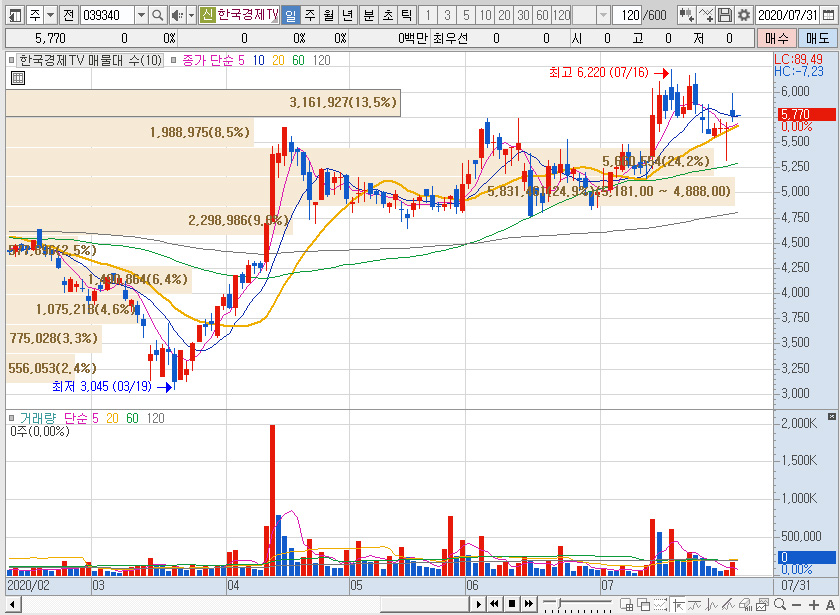The image size is (840, 615).
Task: Click the 매수 buy button
Action: pyautogui.click(x=776, y=38)
